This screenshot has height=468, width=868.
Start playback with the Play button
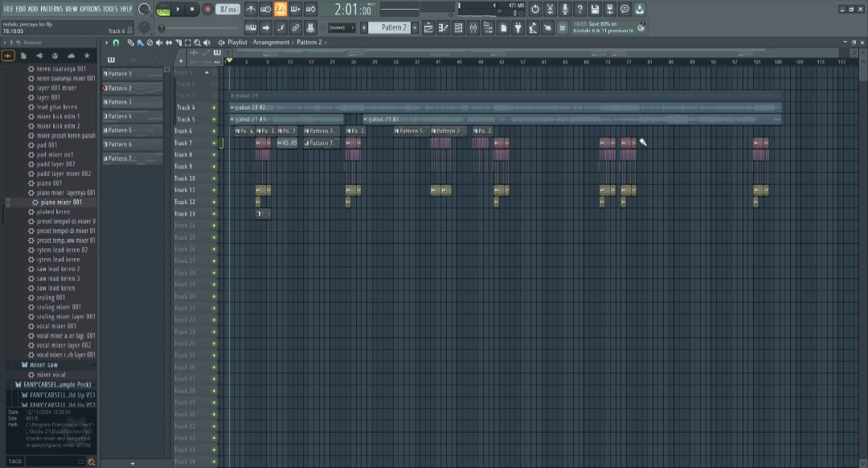click(178, 9)
